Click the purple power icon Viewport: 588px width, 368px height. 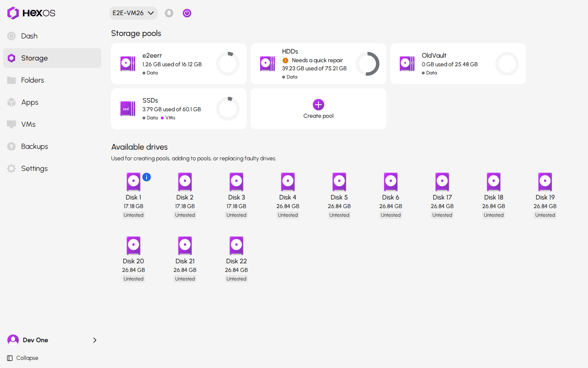[187, 13]
